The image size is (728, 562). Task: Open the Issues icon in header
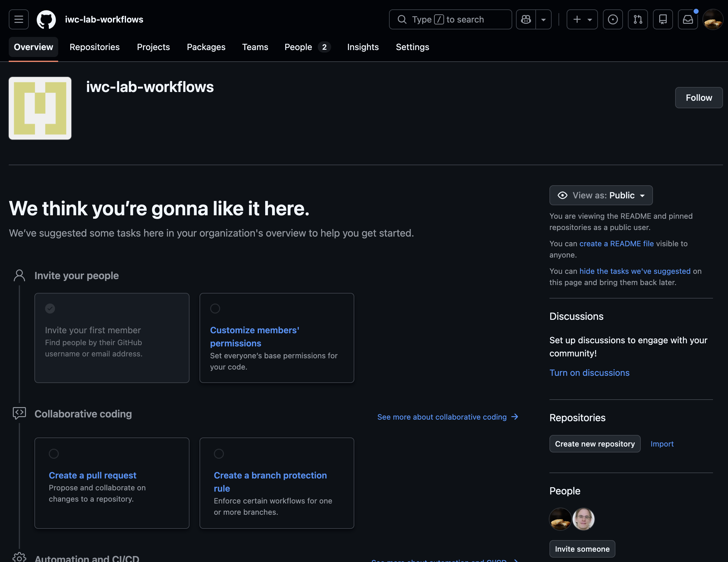(613, 19)
